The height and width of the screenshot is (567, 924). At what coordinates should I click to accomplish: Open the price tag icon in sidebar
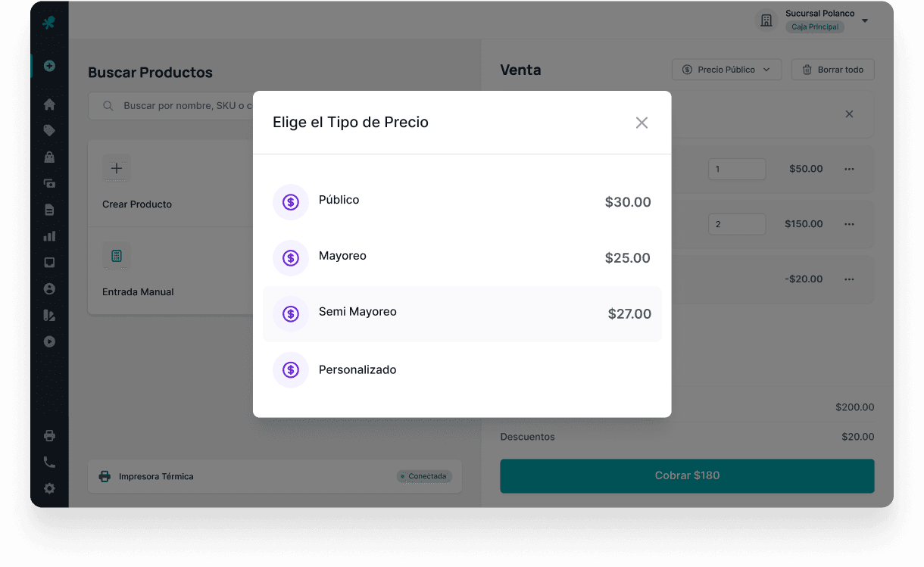pyautogui.click(x=49, y=130)
